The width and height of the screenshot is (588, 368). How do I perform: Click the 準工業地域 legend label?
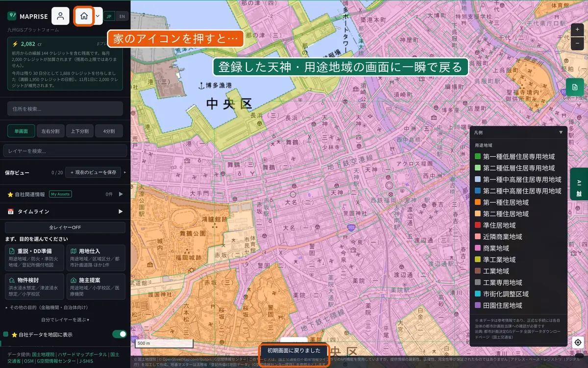click(499, 260)
